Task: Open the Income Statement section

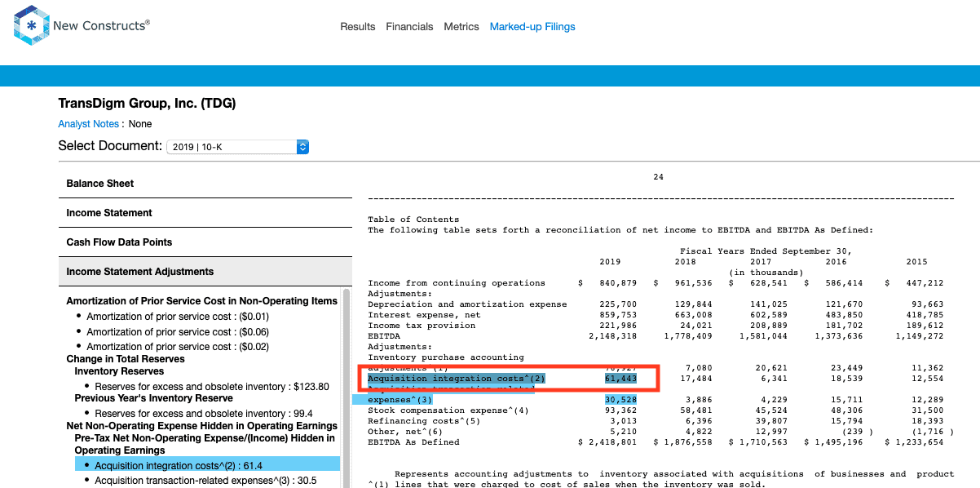Action: [205, 213]
